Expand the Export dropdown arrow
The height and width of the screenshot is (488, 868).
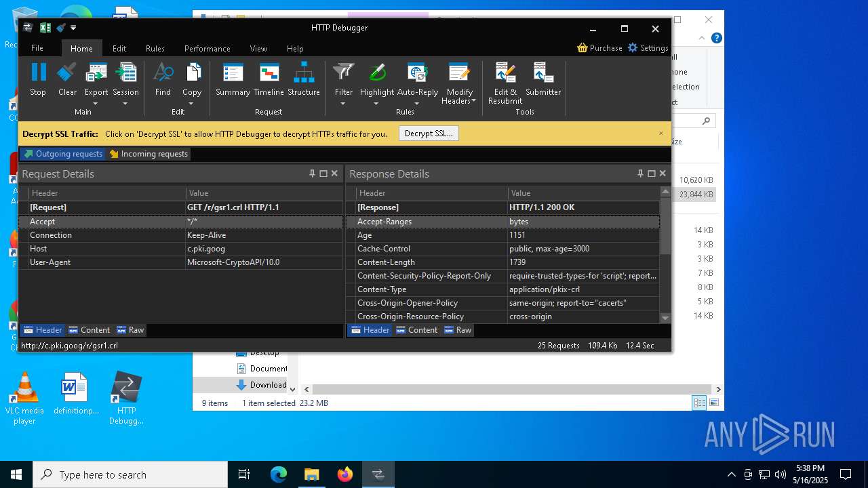click(96, 103)
